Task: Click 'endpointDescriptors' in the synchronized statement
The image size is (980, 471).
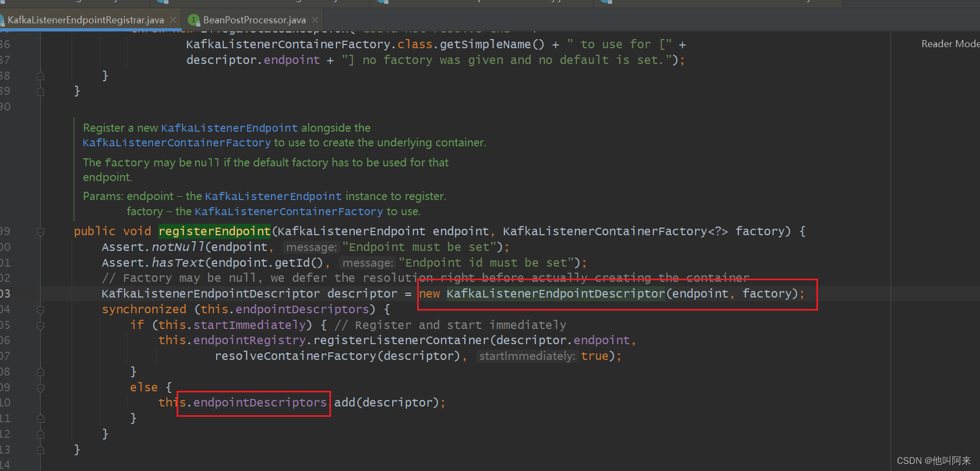Action: point(302,309)
